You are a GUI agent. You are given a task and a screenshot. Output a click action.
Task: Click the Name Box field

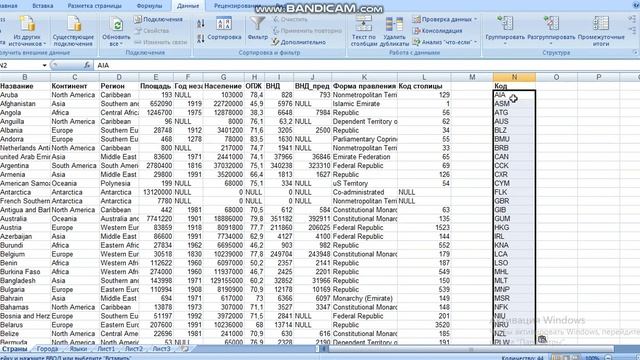(x=20, y=65)
